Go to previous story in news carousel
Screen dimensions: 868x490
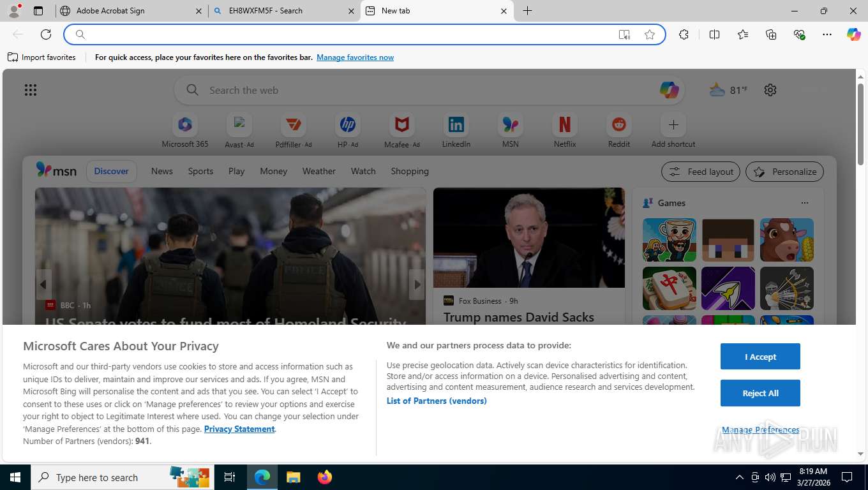(44, 285)
